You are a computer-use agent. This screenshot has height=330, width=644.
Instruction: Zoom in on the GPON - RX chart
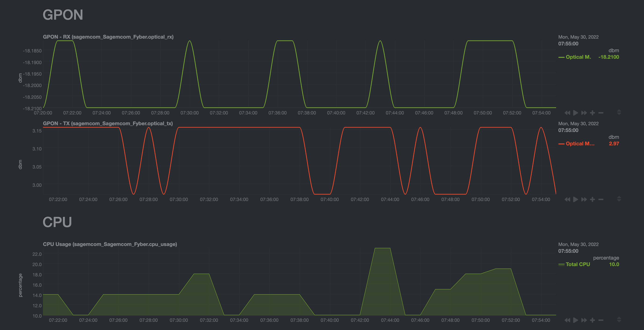(x=592, y=113)
